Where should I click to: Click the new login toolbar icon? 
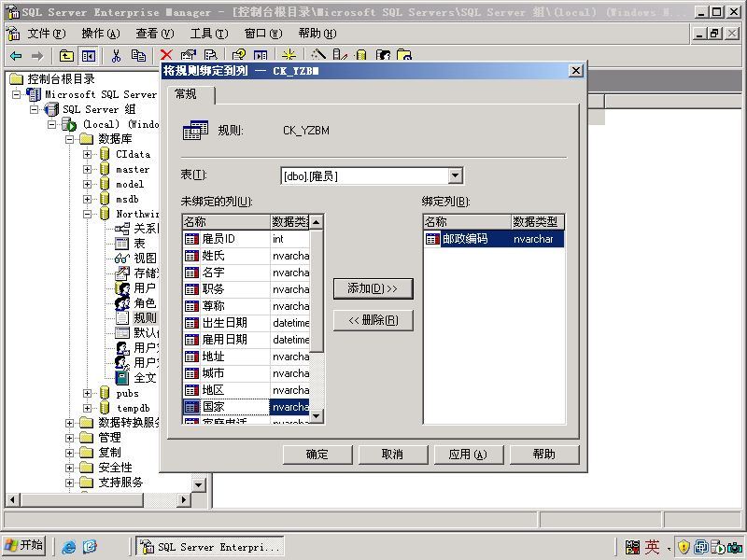click(383, 55)
